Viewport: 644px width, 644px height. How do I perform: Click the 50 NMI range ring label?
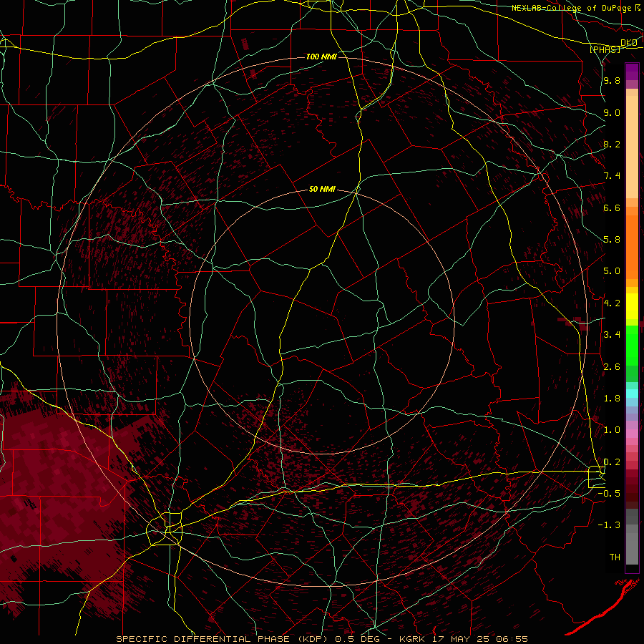322,189
